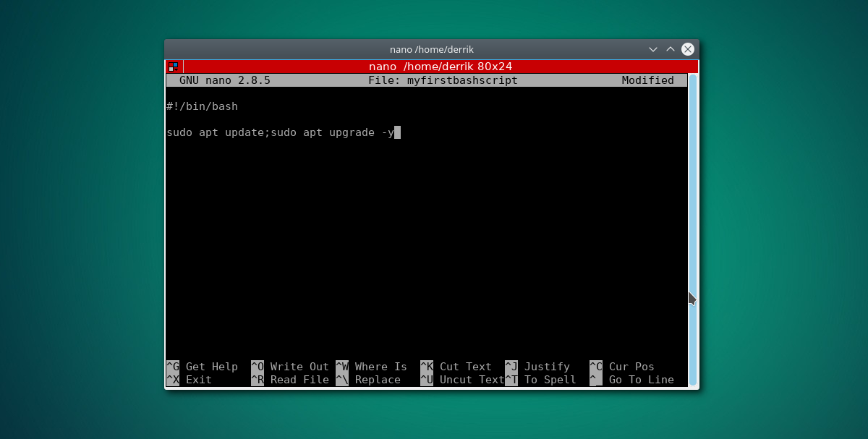Click the ^G Get Help shortcut
This screenshot has height=439, width=868.
[x=202, y=367]
